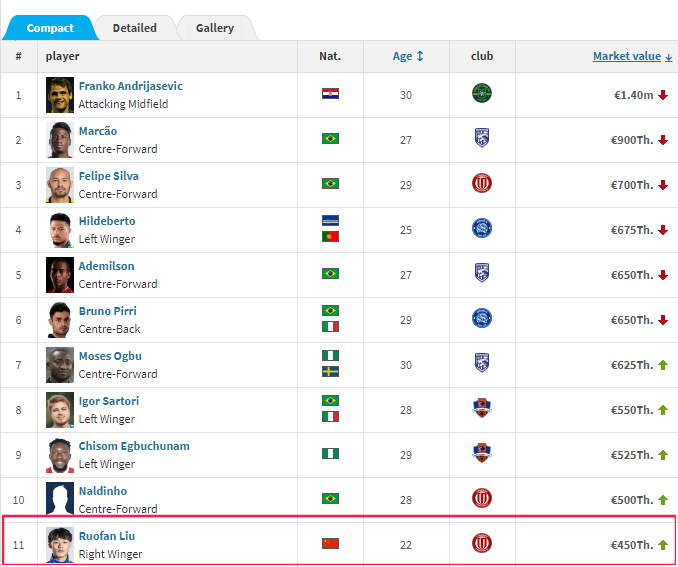The width and height of the screenshot is (678, 567).
Task: Click Croatia flag in Andrijasevic row
Action: (330, 93)
